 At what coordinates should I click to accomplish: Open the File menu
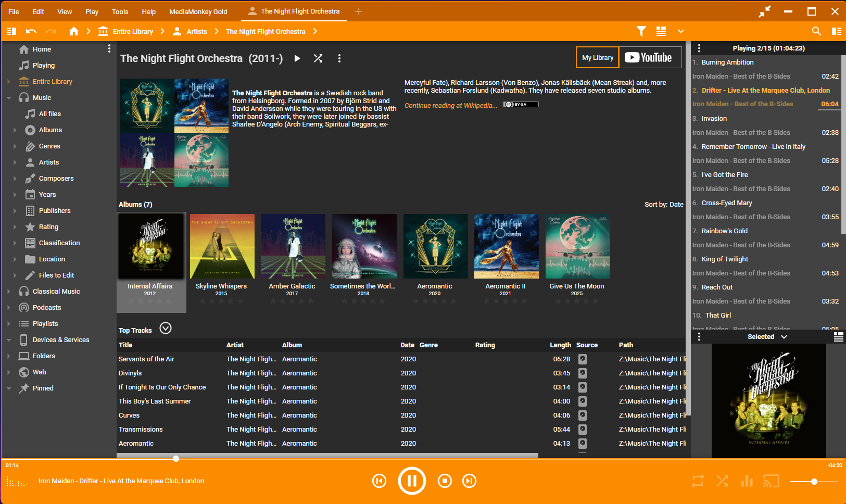coord(14,11)
